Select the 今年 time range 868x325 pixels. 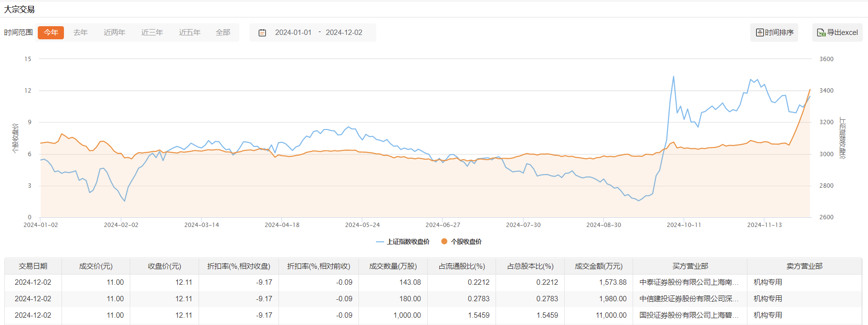coord(51,32)
